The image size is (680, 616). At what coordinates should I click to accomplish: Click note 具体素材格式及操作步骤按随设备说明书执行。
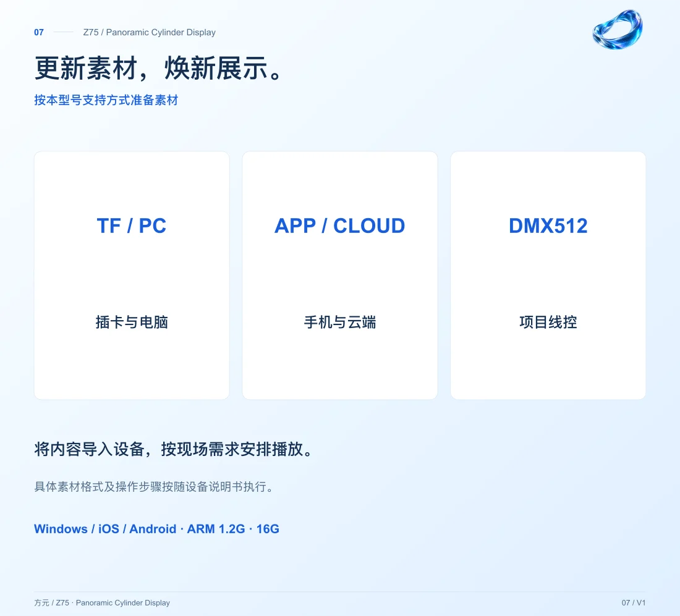pyautogui.click(x=155, y=487)
